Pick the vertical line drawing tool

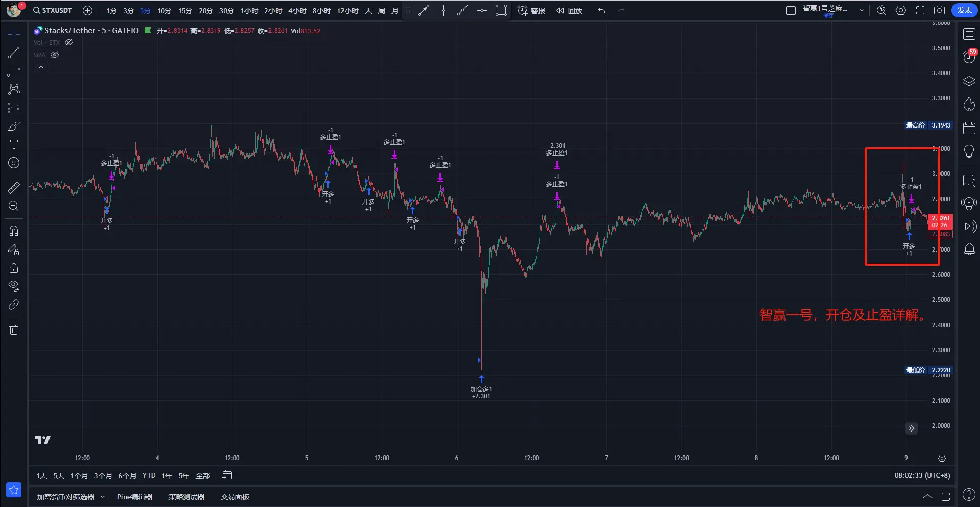pyautogui.click(x=443, y=10)
